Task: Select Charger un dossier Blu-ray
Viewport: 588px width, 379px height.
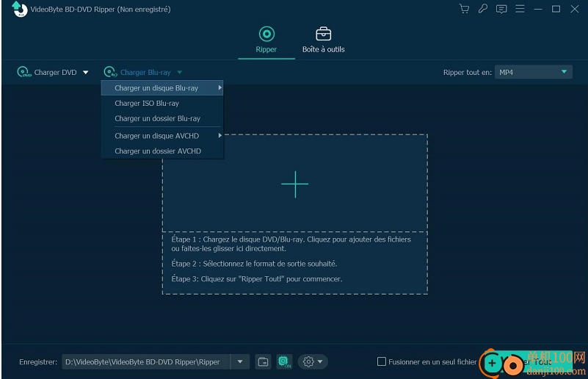Action: point(162,118)
